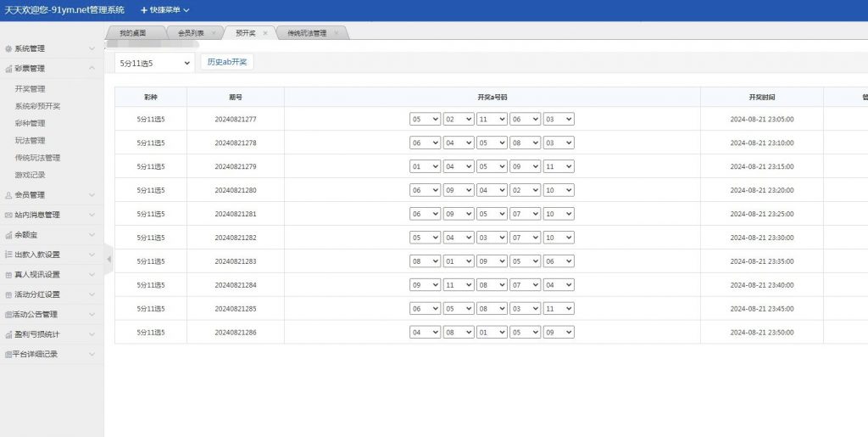Click the 站内消息管理 envelope icon
Image resolution: width=868 pixels, height=437 pixels.
click(8, 216)
